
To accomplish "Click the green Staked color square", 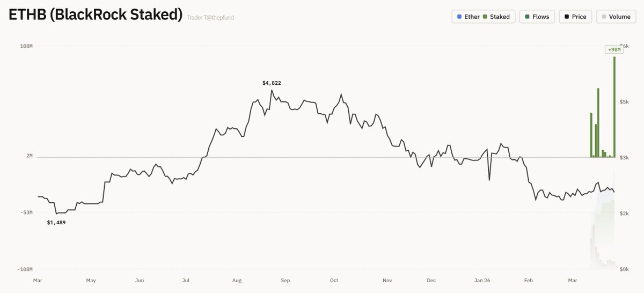I will pos(485,17).
